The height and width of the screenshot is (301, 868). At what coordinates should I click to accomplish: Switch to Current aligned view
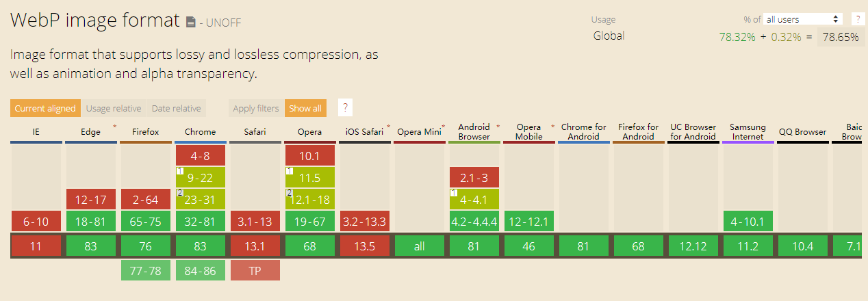(45, 108)
